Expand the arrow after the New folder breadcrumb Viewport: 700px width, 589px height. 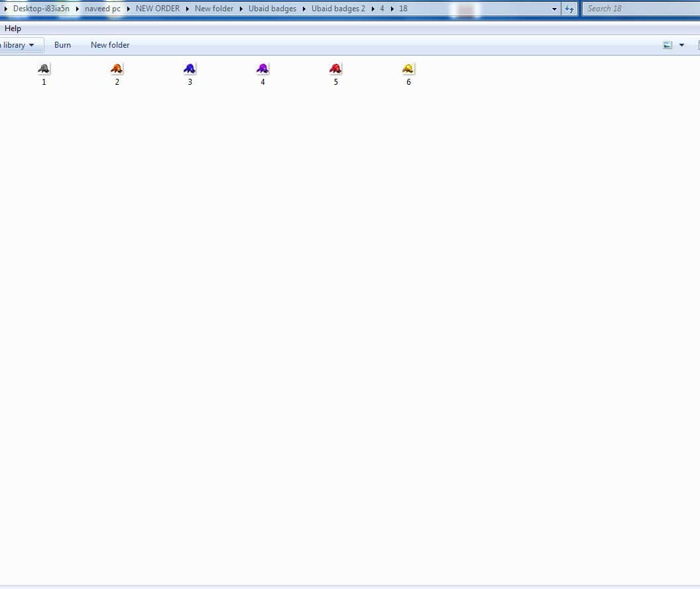click(241, 9)
